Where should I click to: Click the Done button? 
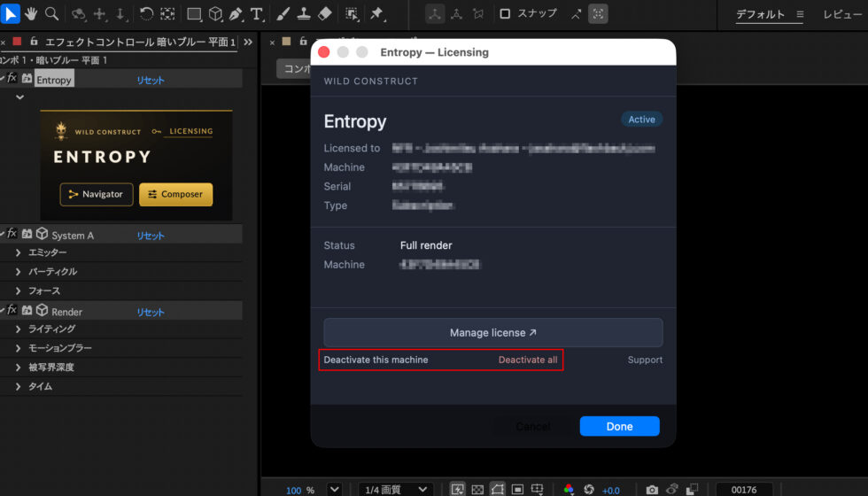[619, 426]
